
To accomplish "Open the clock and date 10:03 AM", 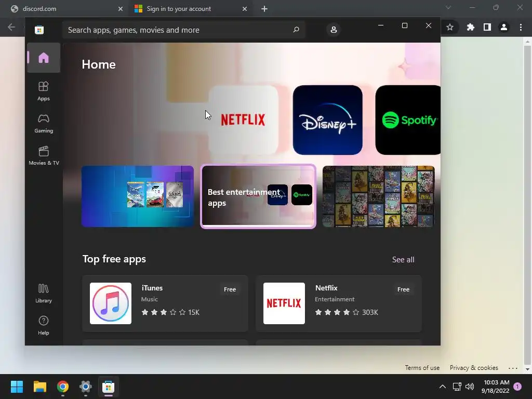I will [495, 387].
